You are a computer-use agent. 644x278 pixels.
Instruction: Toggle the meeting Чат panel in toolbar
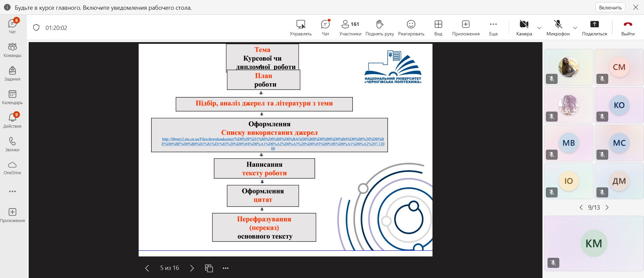coord(325,28)
